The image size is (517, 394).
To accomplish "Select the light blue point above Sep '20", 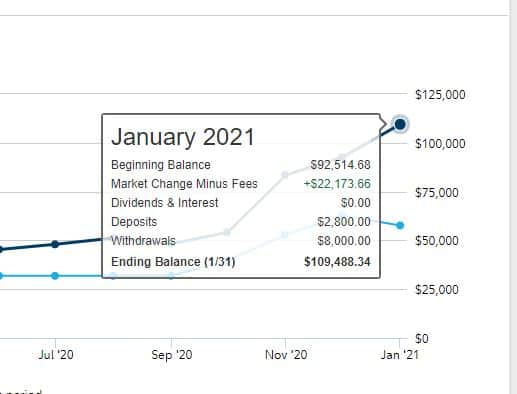I will (171, 276).
